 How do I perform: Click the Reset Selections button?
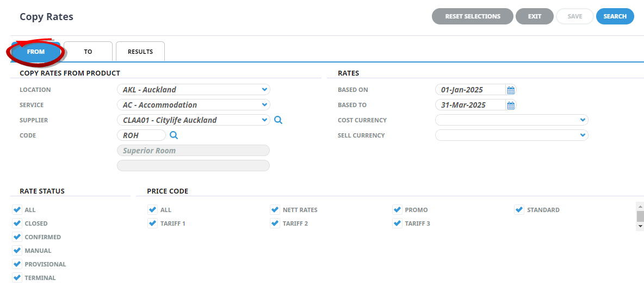click(472, 16)
